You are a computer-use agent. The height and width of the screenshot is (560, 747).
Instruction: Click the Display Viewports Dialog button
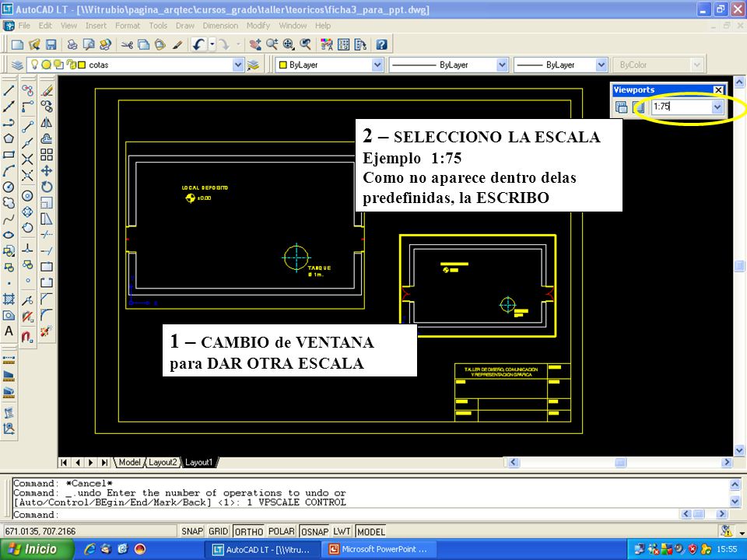tap(621, 107)
